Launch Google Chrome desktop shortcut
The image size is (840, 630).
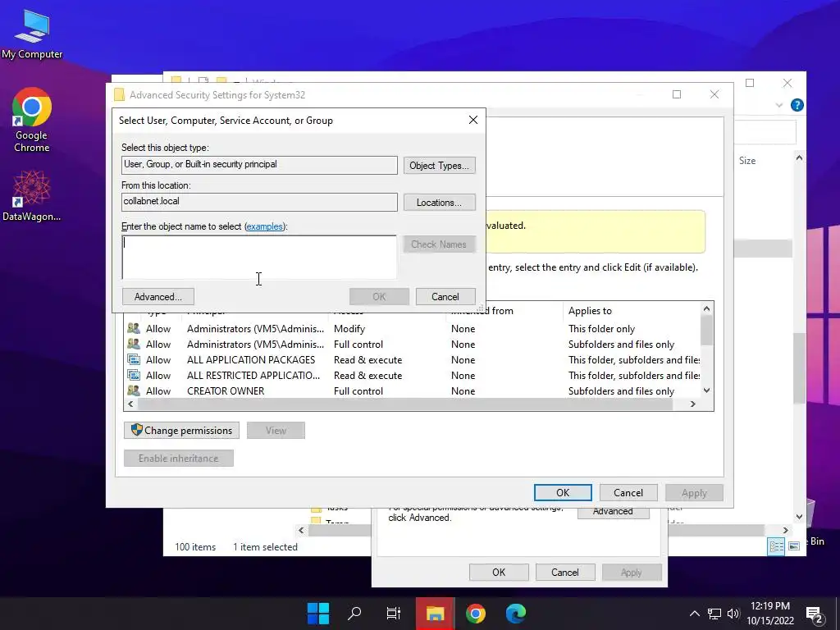pos(32,120)
